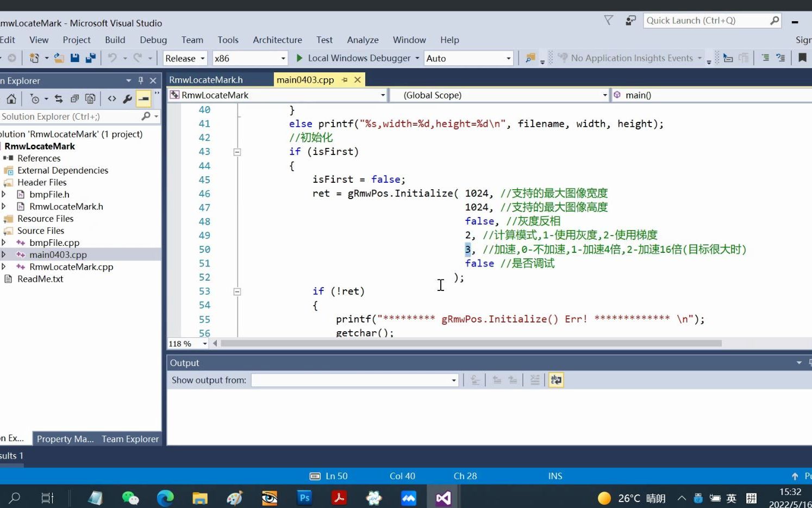
Task: Click Show All Files icon
Action: coord(90,98)
